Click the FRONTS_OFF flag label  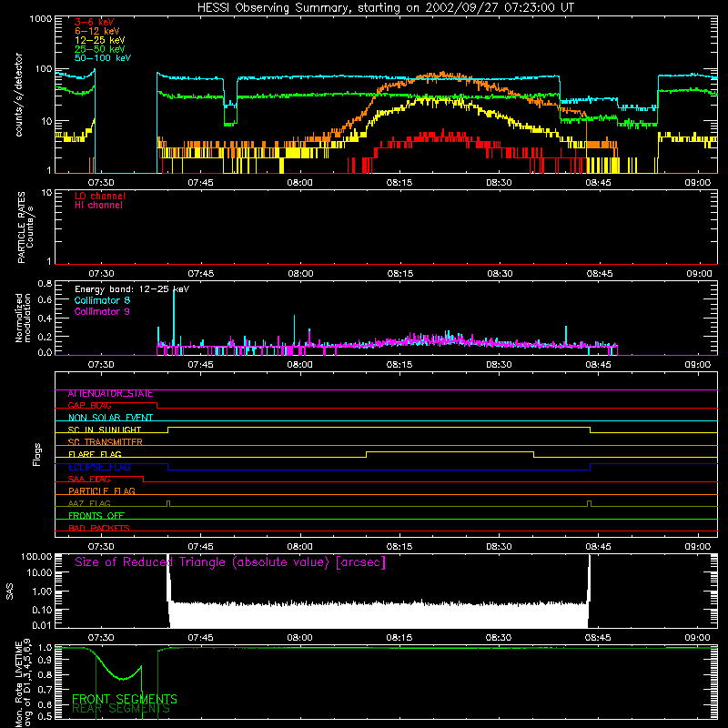96,516
